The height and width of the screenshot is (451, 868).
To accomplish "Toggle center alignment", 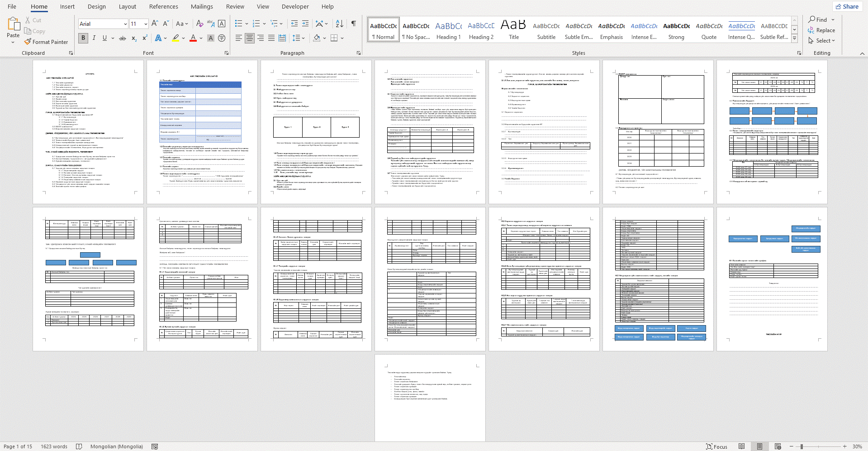I will click(250, 38).
